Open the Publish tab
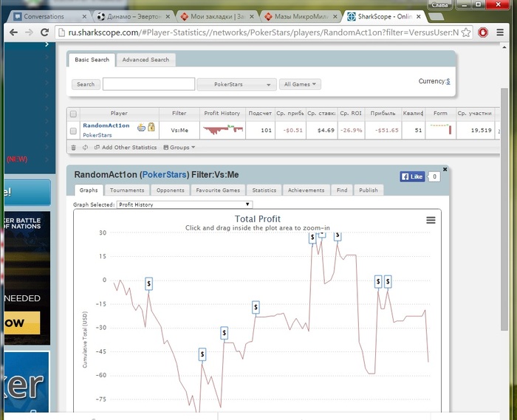The height and width of the screenshot is (420, 517). point(369,190)
